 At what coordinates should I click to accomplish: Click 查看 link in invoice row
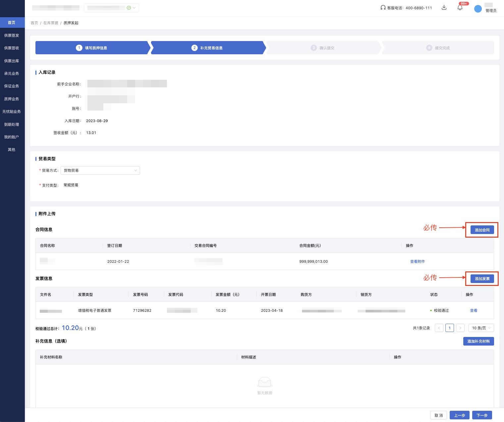pyautogui.click(x=474, y=310)
